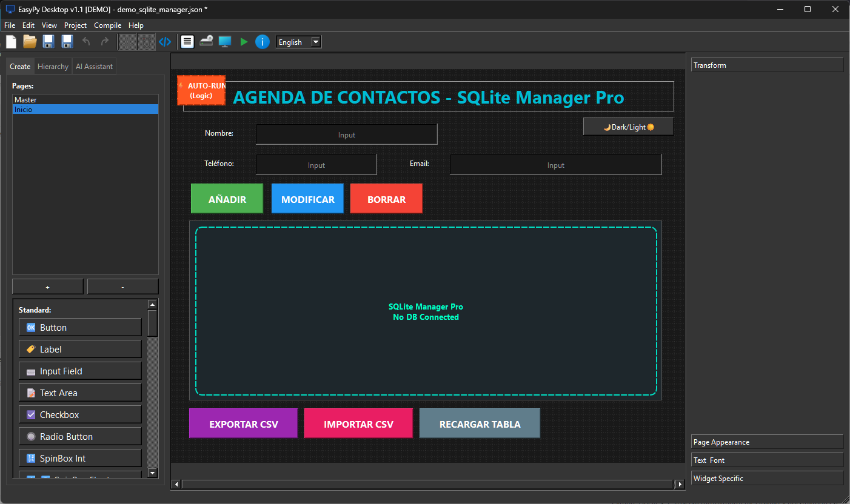Click the Teléfono input field
The image size is (850, 504).
tap(316, 165)
